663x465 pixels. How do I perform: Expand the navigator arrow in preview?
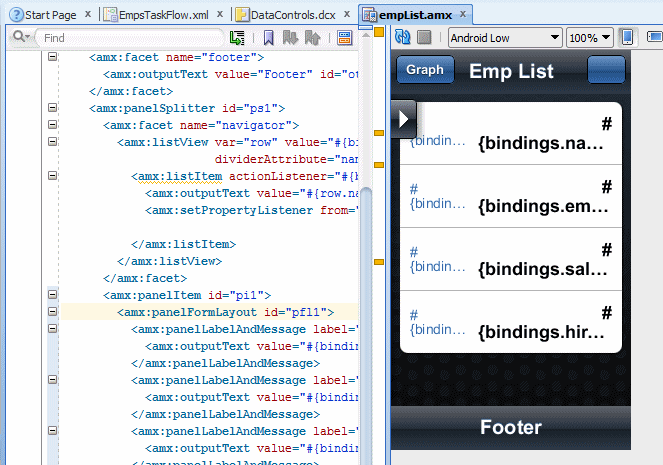403,119
